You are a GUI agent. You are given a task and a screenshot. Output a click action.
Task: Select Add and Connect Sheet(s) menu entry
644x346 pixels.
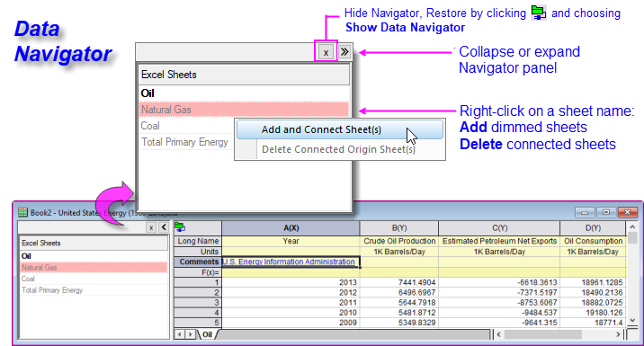[x=340, y=129]
